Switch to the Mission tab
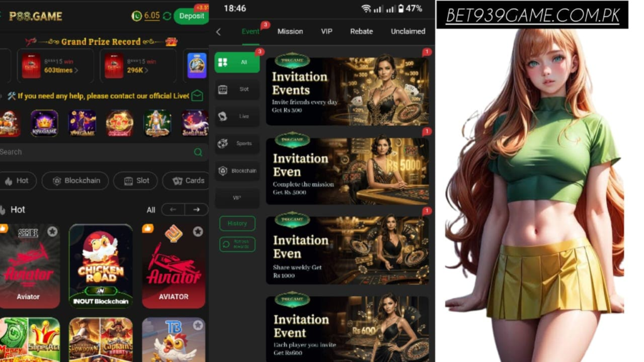Image resolution: width=644 pixels, height=362 pixels. click(x=290, y=31)
